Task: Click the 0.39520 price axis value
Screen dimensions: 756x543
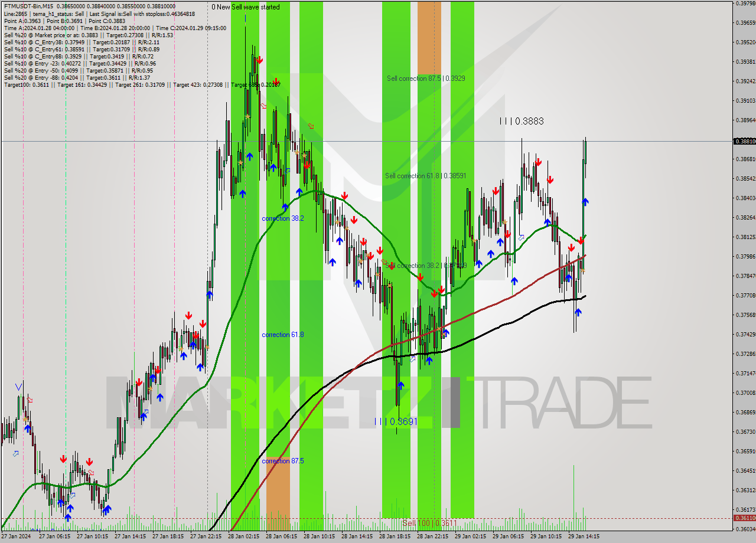Action: (x=745, y=42)
